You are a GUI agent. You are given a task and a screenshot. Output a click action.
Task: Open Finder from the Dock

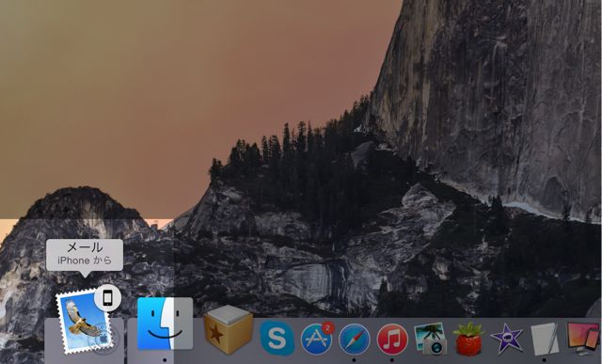166,324
